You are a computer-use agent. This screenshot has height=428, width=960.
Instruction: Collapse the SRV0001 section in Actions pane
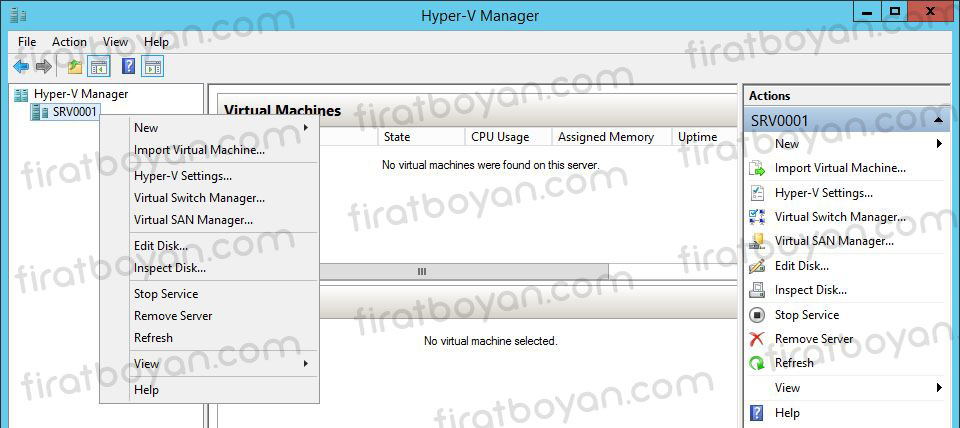pos(938,121)
